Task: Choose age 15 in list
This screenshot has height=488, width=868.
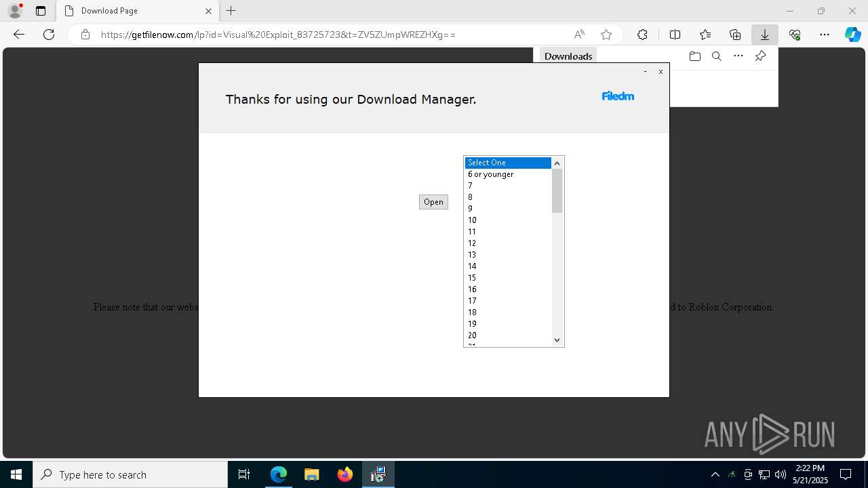Action: [x=508, y=278]
